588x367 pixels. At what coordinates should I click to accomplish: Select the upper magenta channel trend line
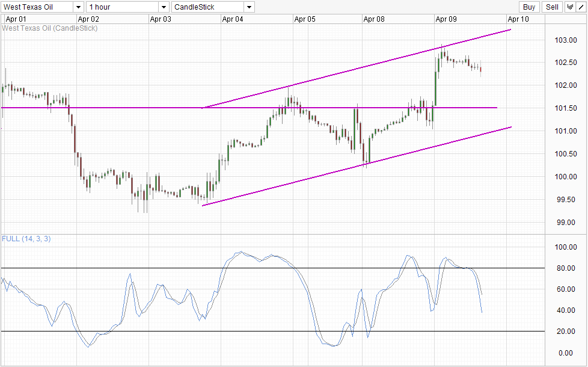click(357, 69)
